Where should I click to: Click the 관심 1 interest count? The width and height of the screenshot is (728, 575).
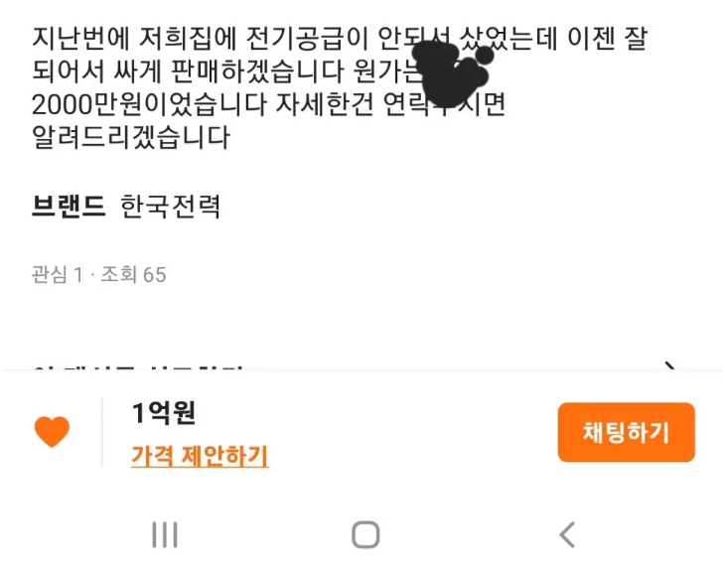click(x=57, y=274)
